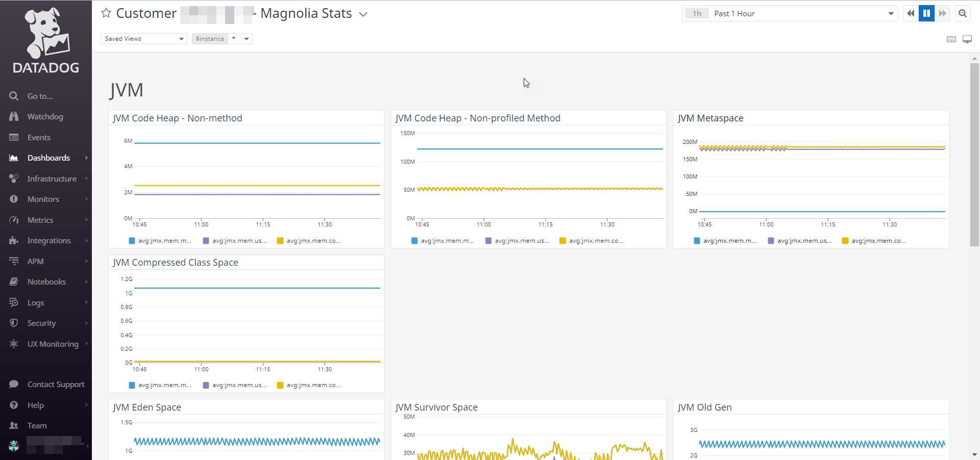Click the Contact Support chat icon
The width and height of the screenshot is (980, 460).
click(x=14, y=385)
